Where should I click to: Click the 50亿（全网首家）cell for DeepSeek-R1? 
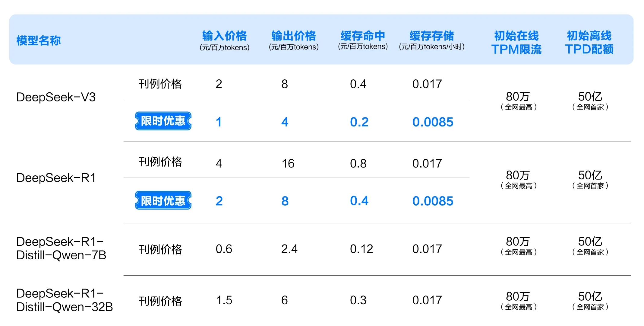[x=590, y=179]
